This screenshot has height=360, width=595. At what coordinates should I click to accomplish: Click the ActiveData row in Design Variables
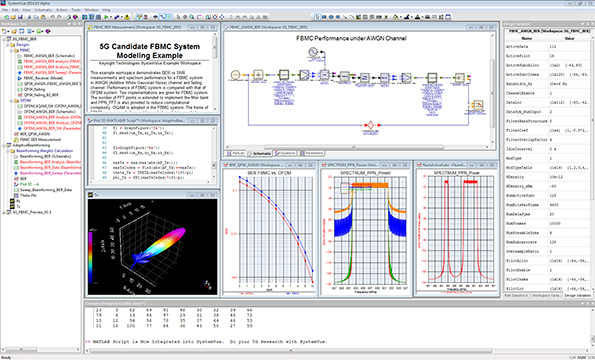[547, 47]
